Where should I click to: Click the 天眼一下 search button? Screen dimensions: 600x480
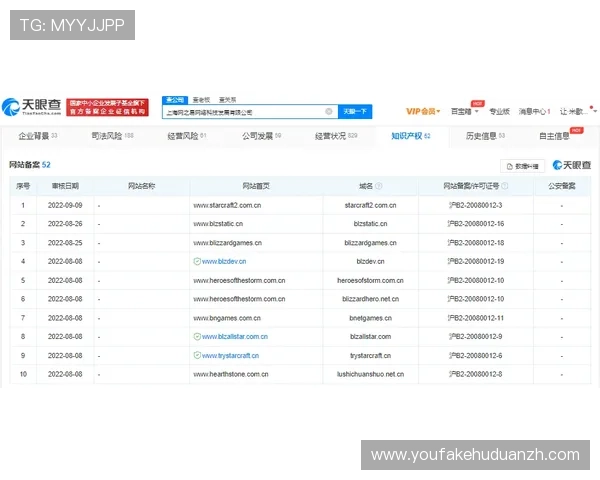click(355, 111)
